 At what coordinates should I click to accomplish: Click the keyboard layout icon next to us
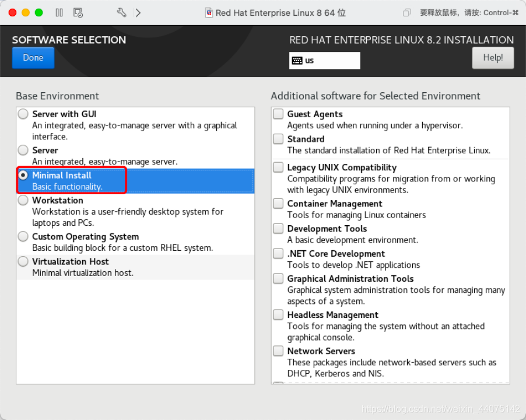tap(297, 61)
